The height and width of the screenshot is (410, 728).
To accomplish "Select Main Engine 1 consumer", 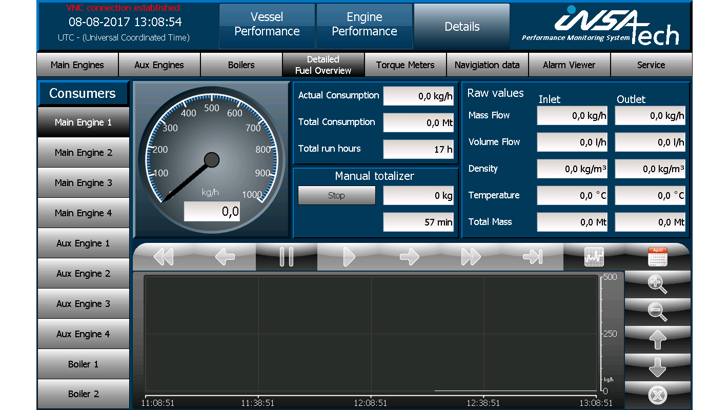I will (x=83, y=122).
